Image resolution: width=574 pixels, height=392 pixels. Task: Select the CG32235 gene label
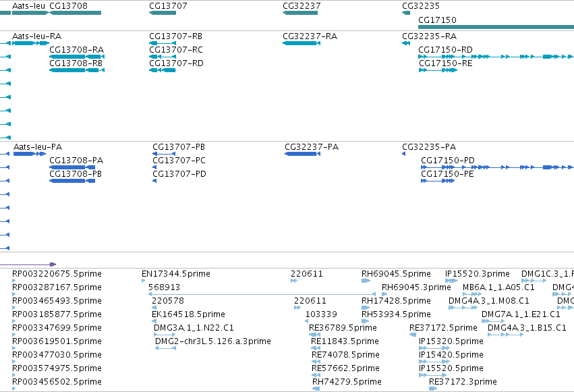tap(421, 6)
